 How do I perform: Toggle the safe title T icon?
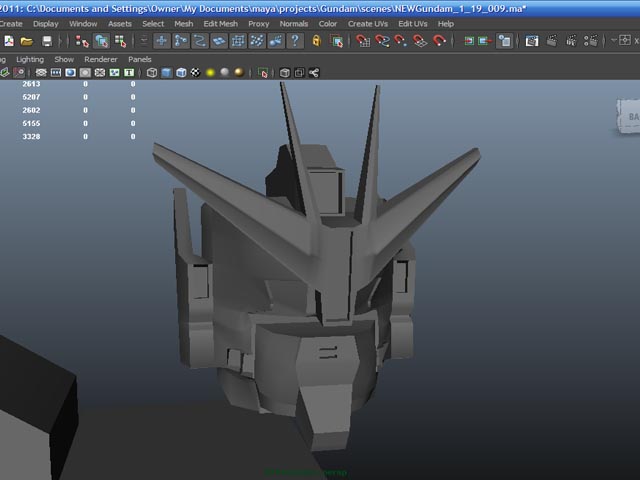tap(129, 73)
